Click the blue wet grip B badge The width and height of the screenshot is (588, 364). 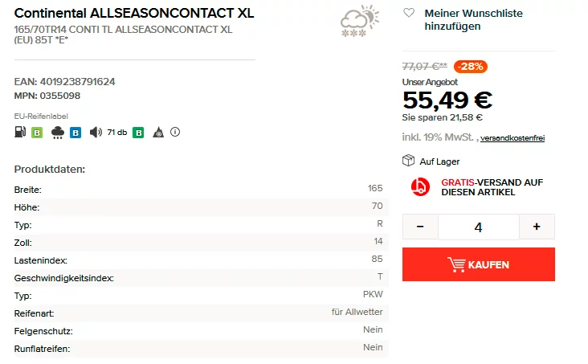[76, 133]
